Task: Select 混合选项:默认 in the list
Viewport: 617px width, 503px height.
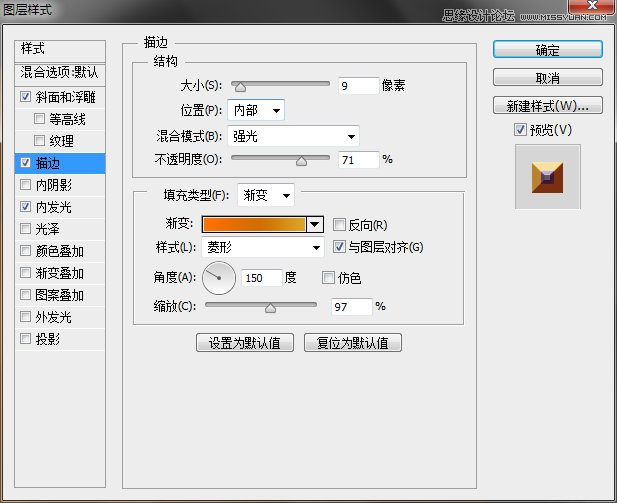Action: pyautogui.click(x=60, y=73)
